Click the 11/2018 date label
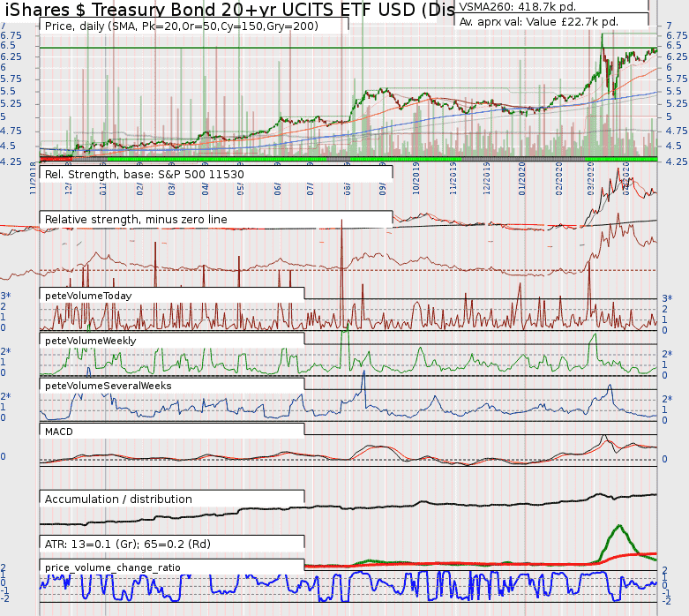Screen dimensions: 689x616 point(34,178)
